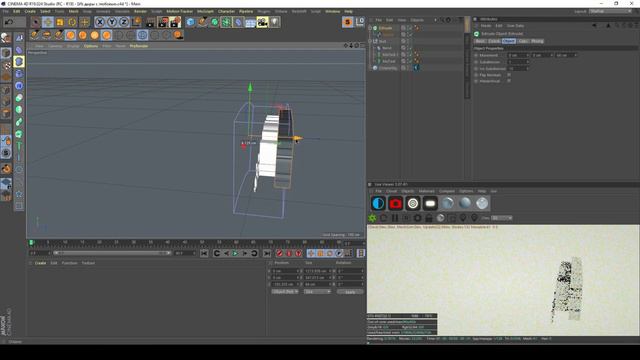Select the Scale tool in the top toolbar

tap(60, 22)
